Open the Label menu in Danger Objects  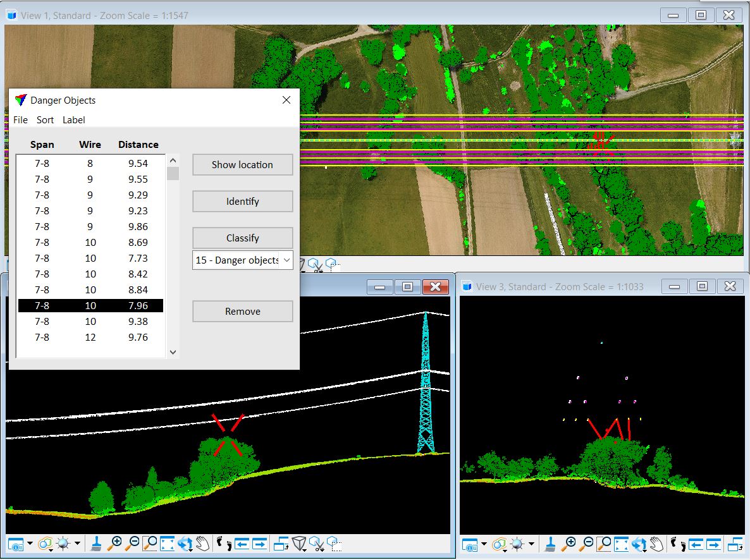click(x=73, y=120)
